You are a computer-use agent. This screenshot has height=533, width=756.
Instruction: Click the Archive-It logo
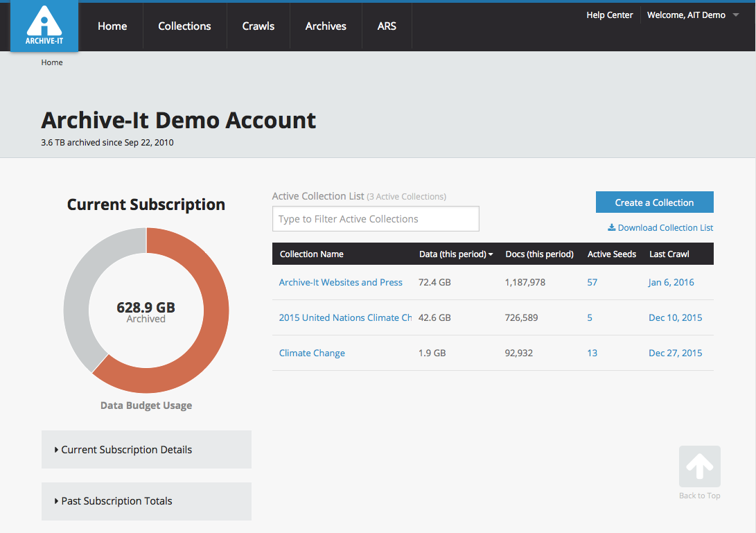(x=44, y=26)
